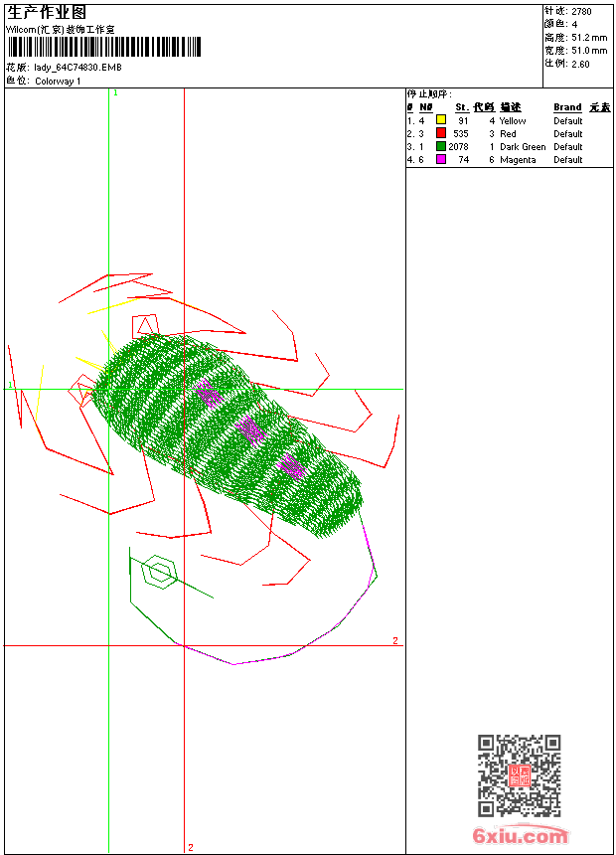This screenshot has height=855, width=616.
Task: Click the barcode under the Wilcom header
Action: (x=104, y=47)
